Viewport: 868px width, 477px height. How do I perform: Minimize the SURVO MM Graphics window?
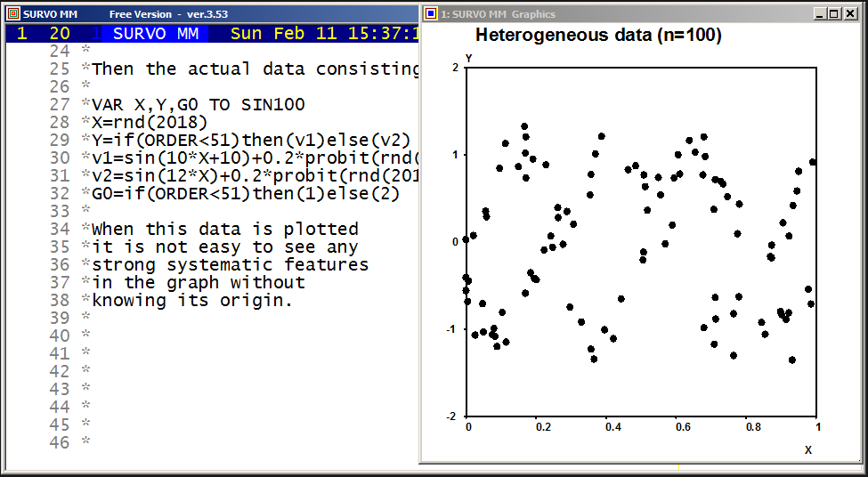tap(821, 13)
